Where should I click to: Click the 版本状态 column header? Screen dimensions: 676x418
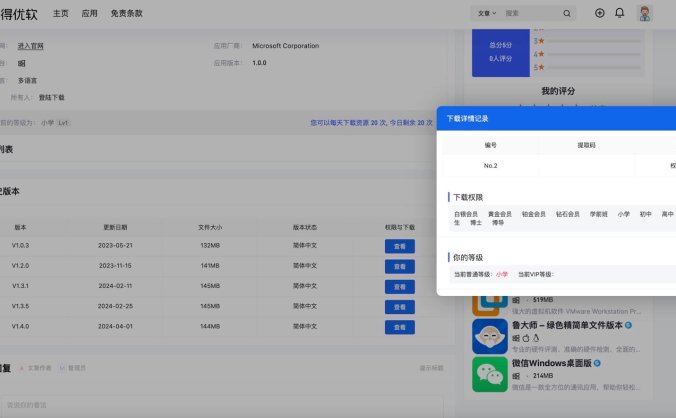tap(305, 227)
